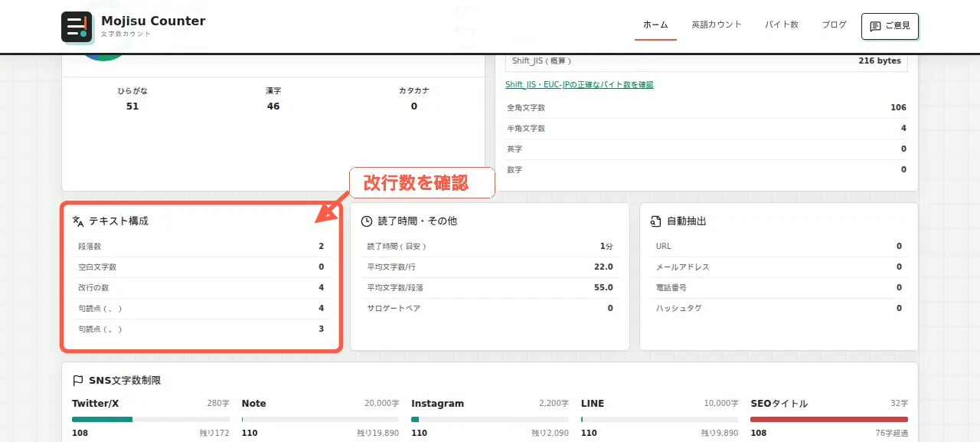Click the 平均文字数/行 label
Image resolution: width=980 pixels, height=442 pixels.
pos(391,267)
